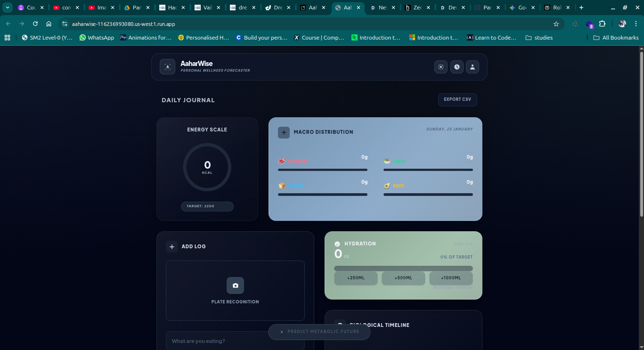The image size is (644, 350).
Task: Click the browser address bar URL
Action: point(123,24)
